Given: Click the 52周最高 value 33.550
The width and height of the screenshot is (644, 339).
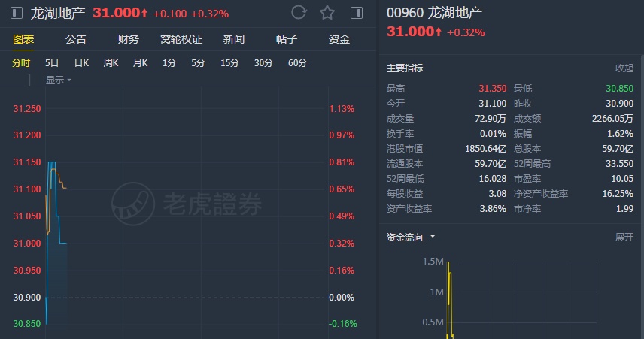Looking at the screenshot, I should [620, 164].
